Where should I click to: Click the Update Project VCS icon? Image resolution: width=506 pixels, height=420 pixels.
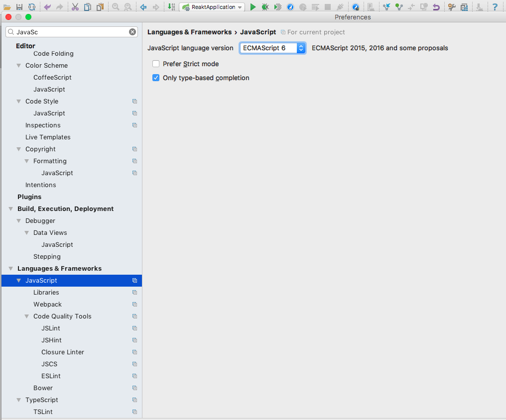coord(386,7)
